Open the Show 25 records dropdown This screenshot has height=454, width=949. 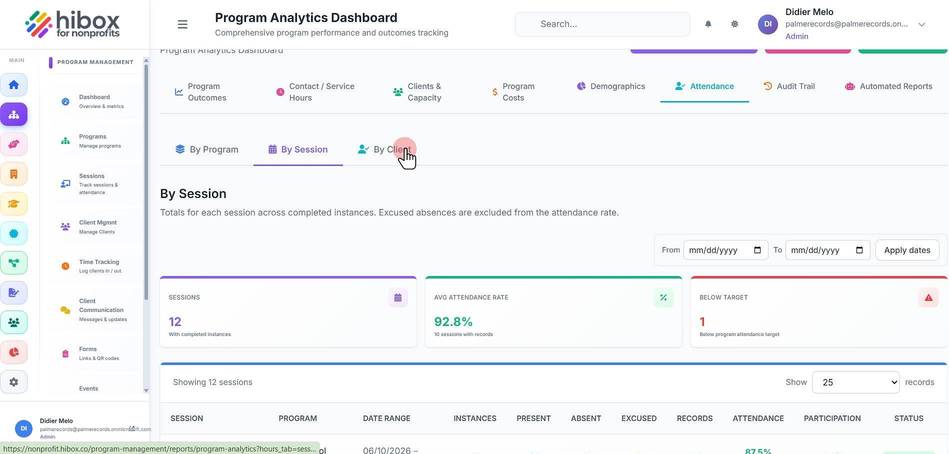pyautogui.click(x=856, y=382)
